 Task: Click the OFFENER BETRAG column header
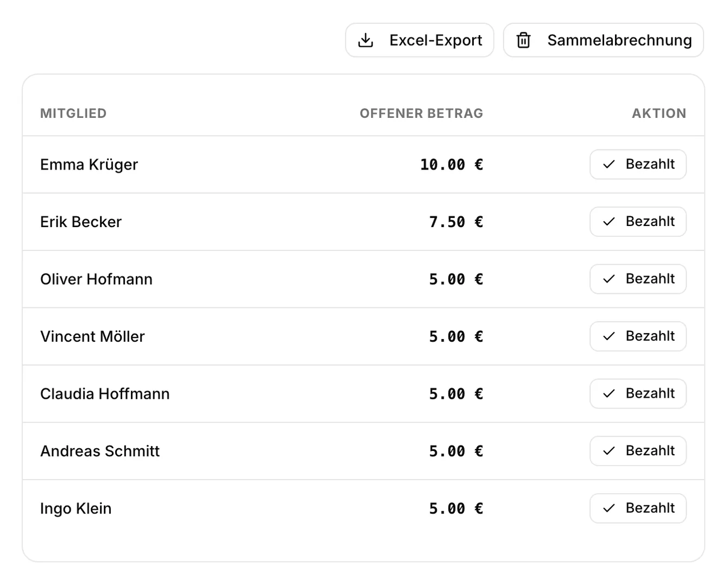(421, 114)
